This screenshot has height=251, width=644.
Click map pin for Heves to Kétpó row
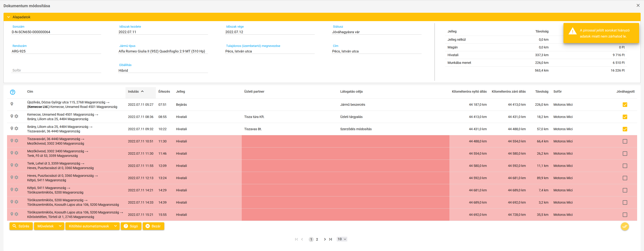(x=12, y=177)
